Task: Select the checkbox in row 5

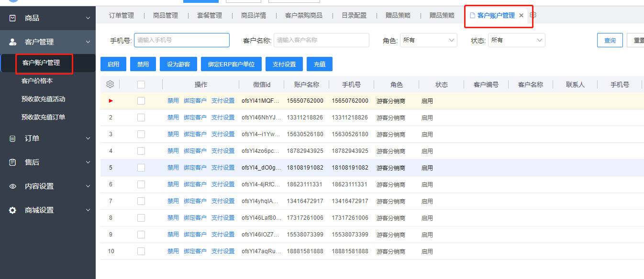Action: (141, 168)
